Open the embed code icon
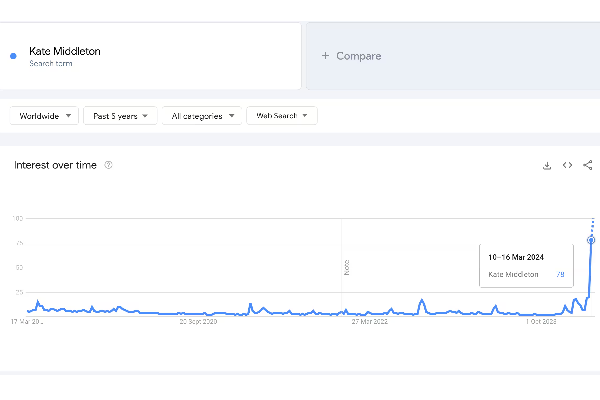This screenshot has width=600, height=400. tap(567, 166)
